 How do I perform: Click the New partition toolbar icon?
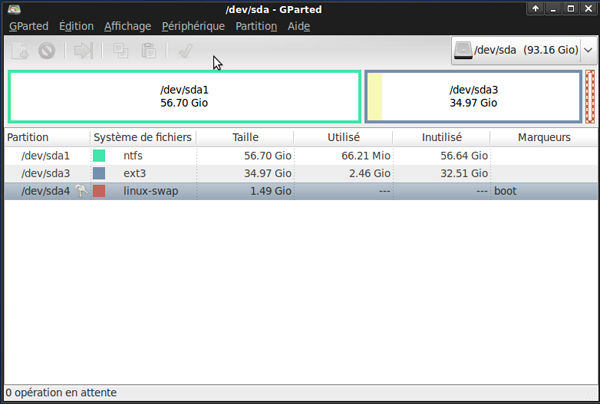tap(20, 50)
